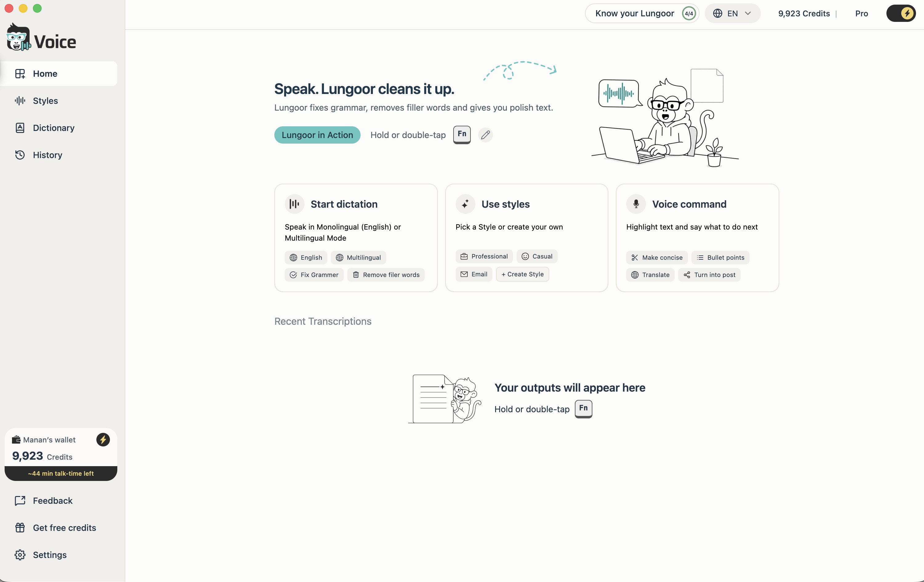Click the Start dictation bars icon
Image resolution: width=924 pixels, height=582 pixels.
(294, 204)
